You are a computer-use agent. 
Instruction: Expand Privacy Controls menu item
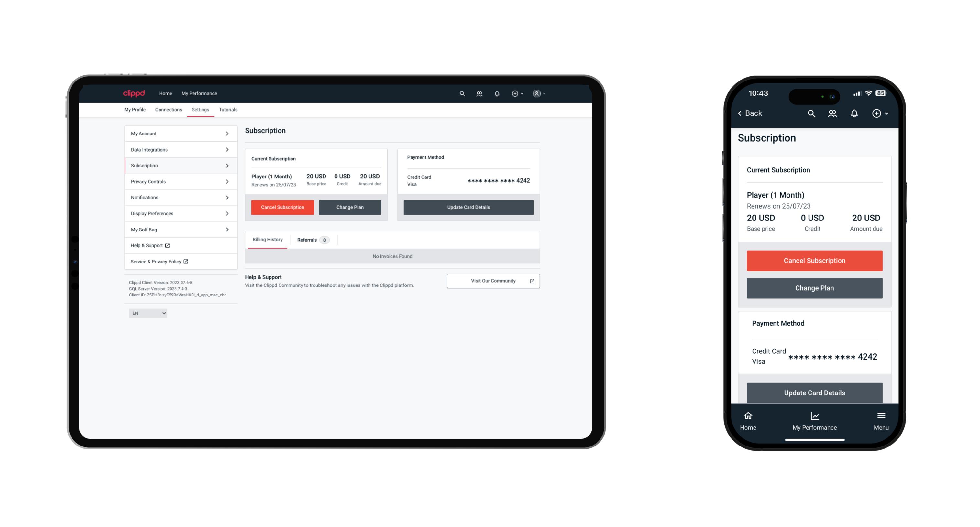[x=179, y=181]
